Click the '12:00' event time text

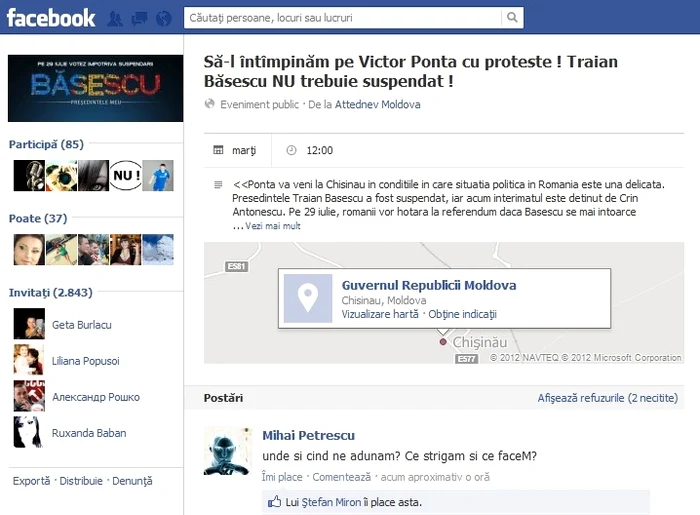click(320, 150)
